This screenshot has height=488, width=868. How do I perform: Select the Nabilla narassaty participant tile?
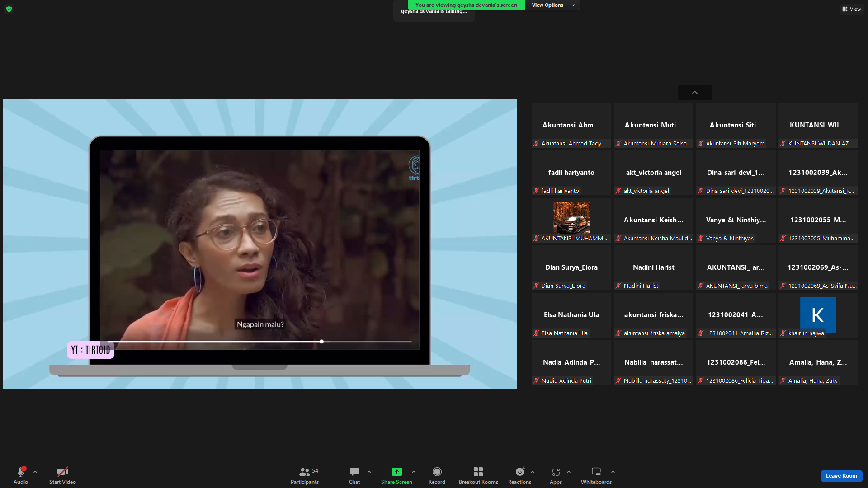[x=654, y=362]
